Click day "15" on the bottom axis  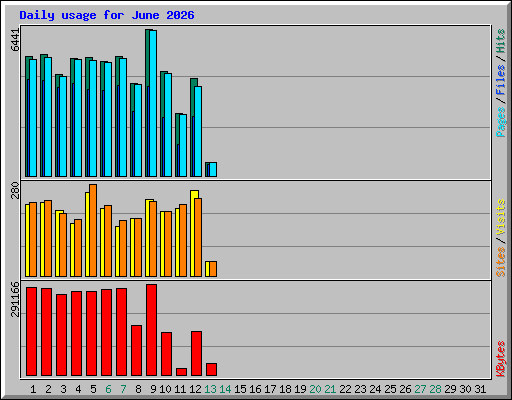(240, 389)
